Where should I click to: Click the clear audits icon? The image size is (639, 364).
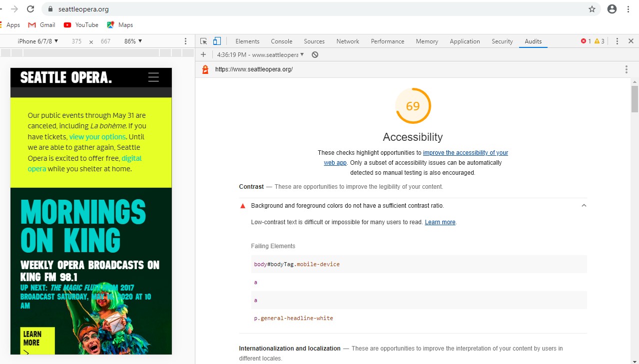point(315,55)
